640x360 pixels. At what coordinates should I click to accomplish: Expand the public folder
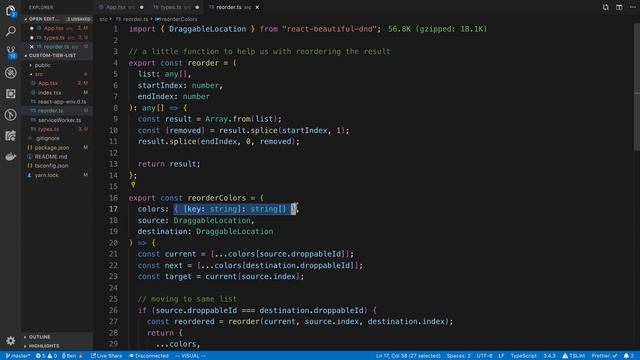pyautogui.click(x=43, y=65)
